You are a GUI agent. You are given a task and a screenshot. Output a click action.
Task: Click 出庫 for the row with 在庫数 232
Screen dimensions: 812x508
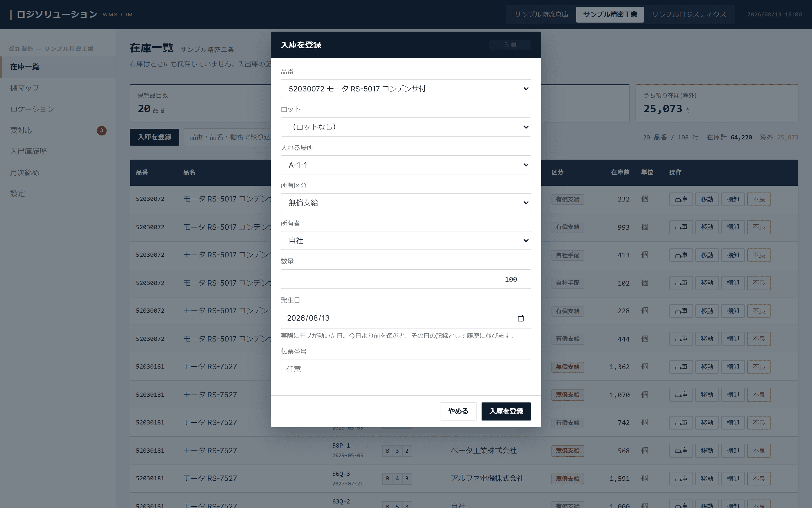click(681, 199)
